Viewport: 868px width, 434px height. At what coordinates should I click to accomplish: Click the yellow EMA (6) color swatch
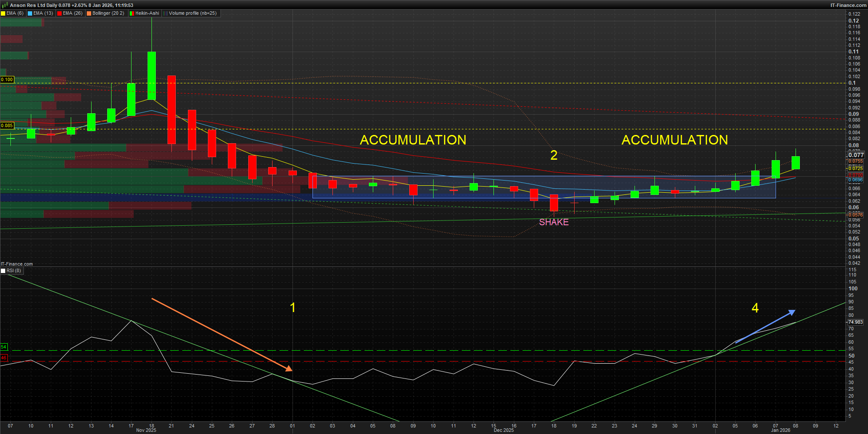tap(3, 13)
